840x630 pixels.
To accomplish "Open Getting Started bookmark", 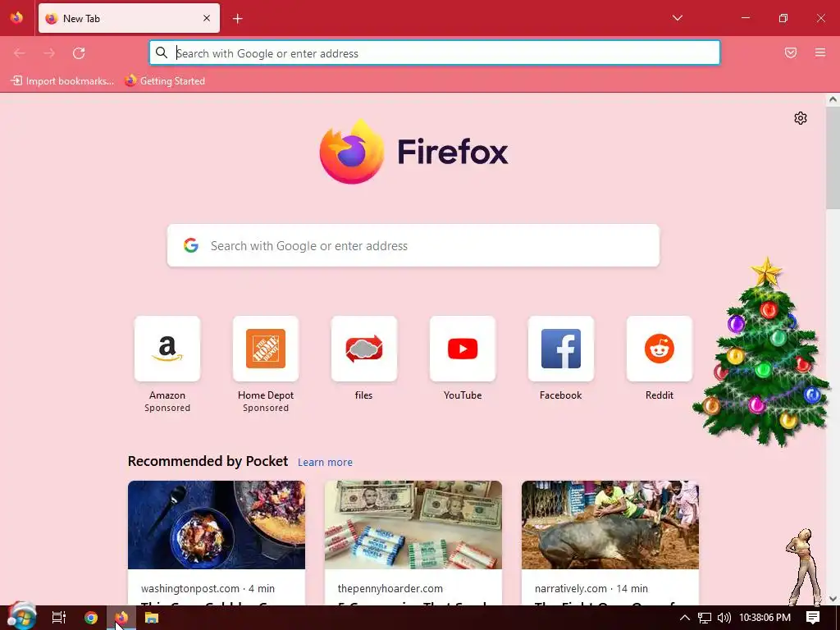I will 165,81.
